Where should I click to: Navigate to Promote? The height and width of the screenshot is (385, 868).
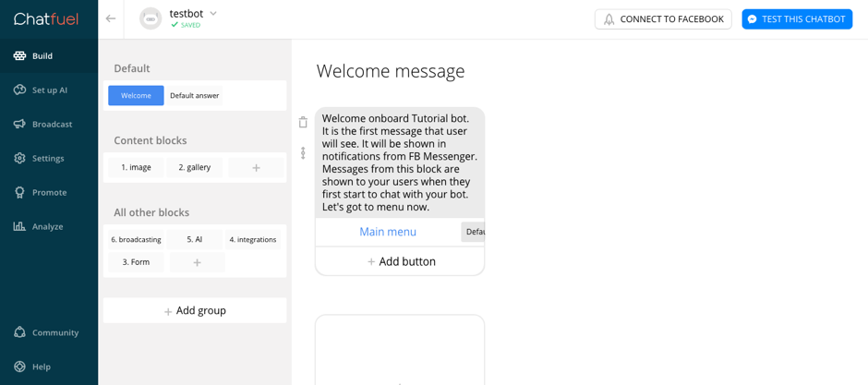(49, 192)
